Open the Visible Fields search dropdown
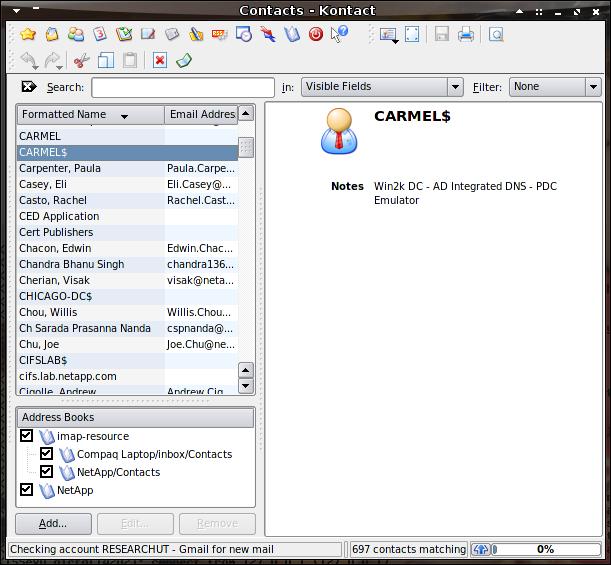The height and width of the screenshot is (565, 611). (382, 87)
